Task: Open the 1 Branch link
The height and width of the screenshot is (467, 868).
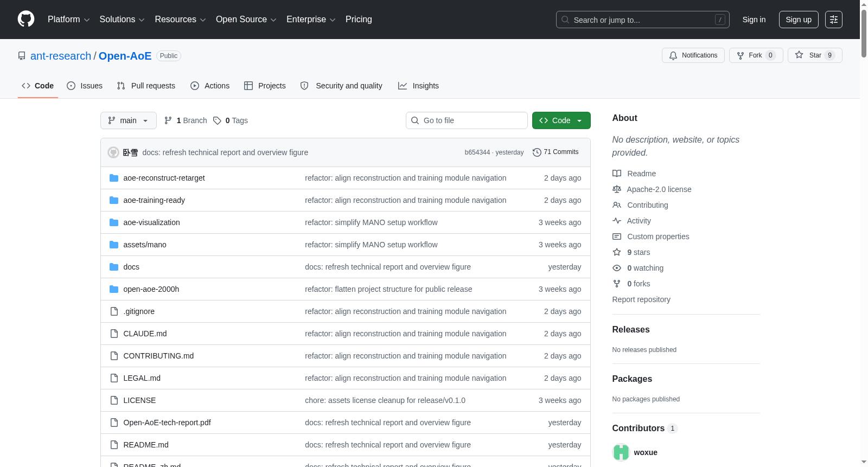Action: (x=186, y=120)
